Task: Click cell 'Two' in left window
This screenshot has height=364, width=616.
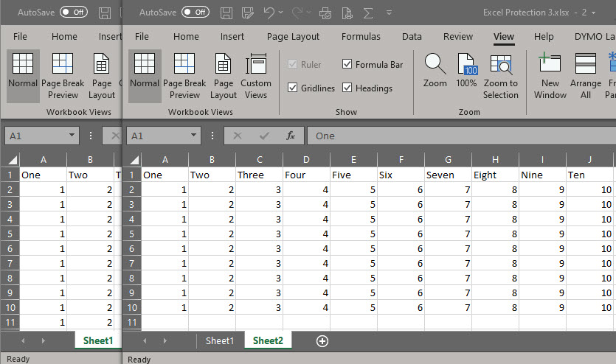Action: click(x=90, y=175)
